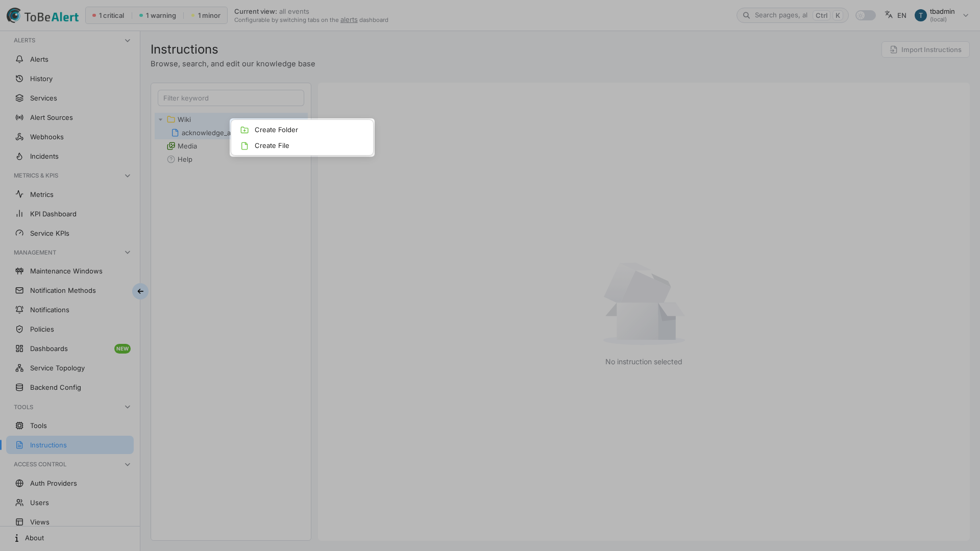Click the Service KPIs gauge icon

pos(19,233)
